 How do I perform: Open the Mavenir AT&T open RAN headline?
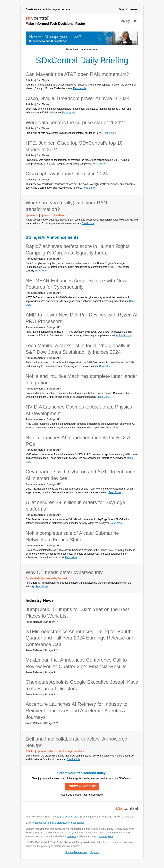(77, 74)
